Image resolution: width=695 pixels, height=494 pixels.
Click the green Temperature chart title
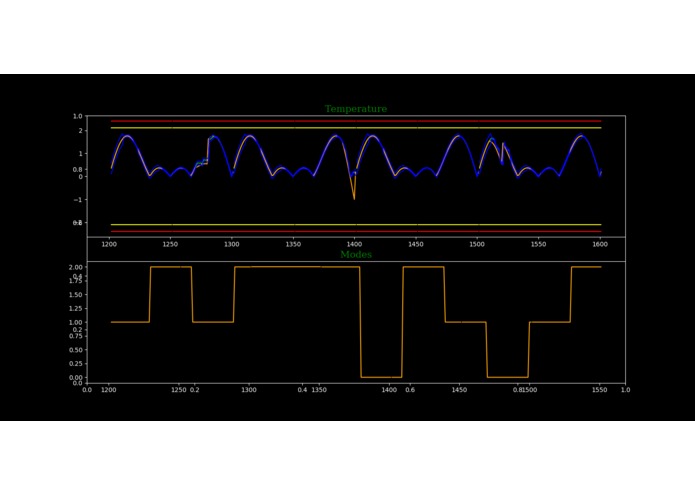pos(356,109)
